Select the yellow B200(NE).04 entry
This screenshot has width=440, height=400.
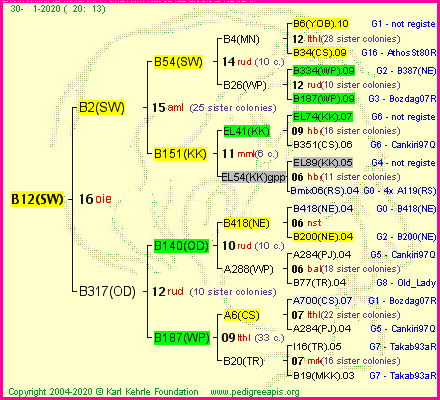tap(323, 237)
